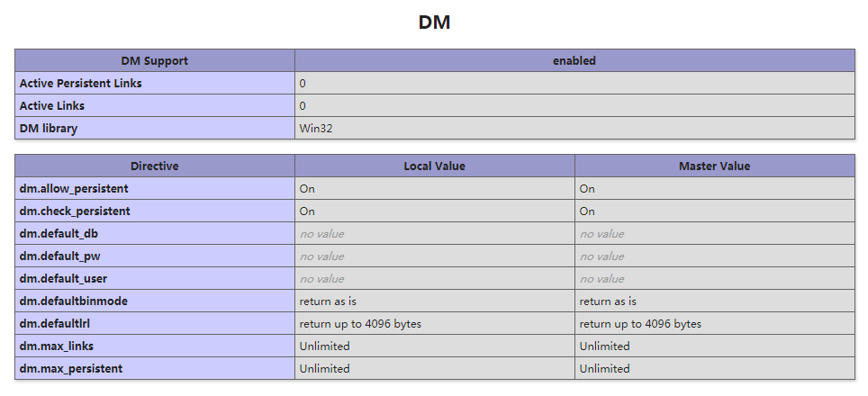Select the Directive column header
This screenshot has width=868, height=396.
pyautogui.click(x=155, y=166)
